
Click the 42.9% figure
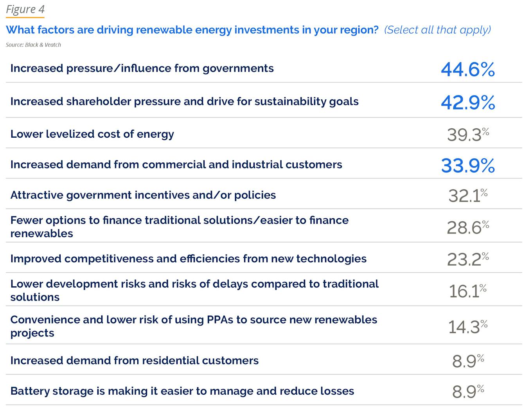[x=468, y=103]
